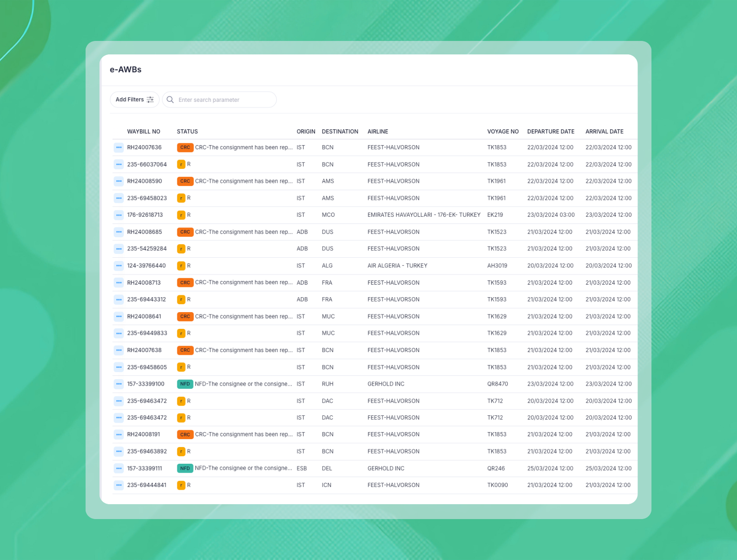The image size is (737, 560).
Task: Click GERHOLD INC in the 157-33399100 row
Action: (x=386, y=384)
